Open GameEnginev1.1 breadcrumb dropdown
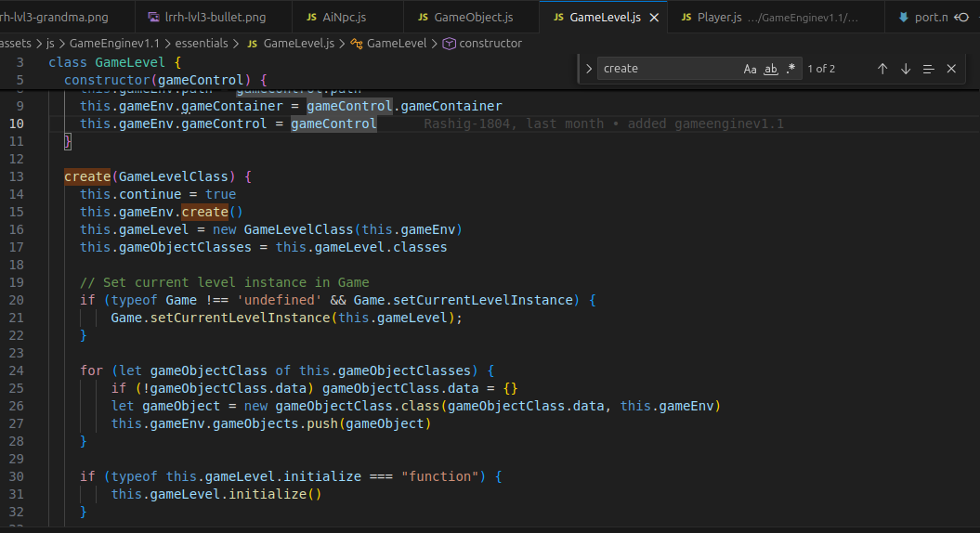 point(114,43)
